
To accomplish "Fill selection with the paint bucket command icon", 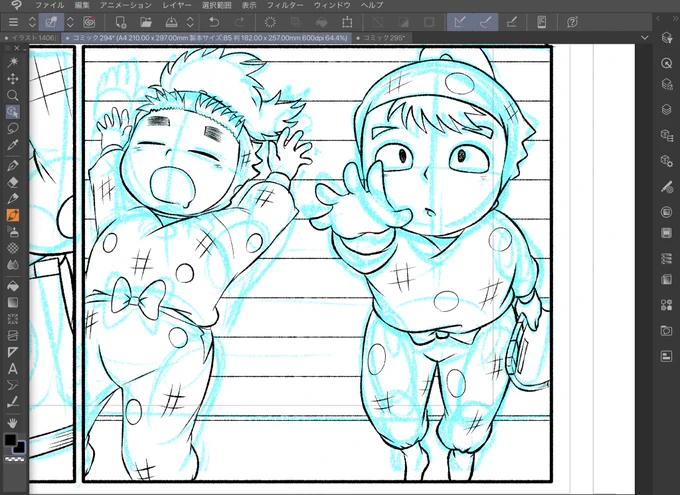I will 321,22.
